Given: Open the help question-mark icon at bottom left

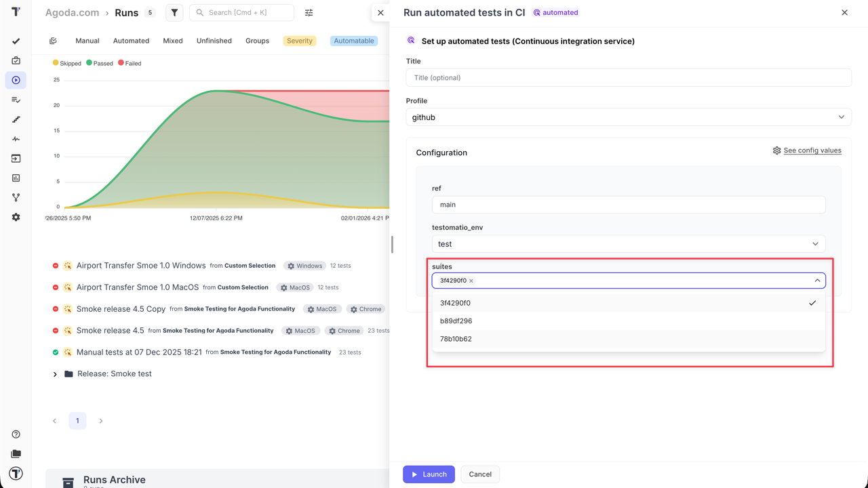Looking at the screenshot, I should pyautogui.click(x=16, y=434).
